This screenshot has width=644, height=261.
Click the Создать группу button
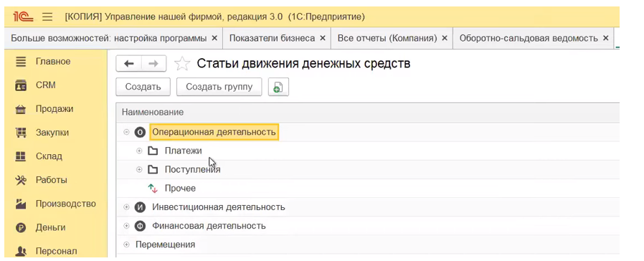(x=219, y=87)
